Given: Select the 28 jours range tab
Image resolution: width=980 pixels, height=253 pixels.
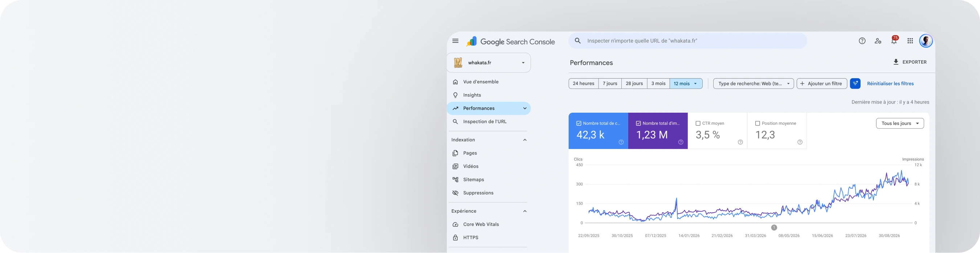Looking at the screenshot, I should point(634,84).
